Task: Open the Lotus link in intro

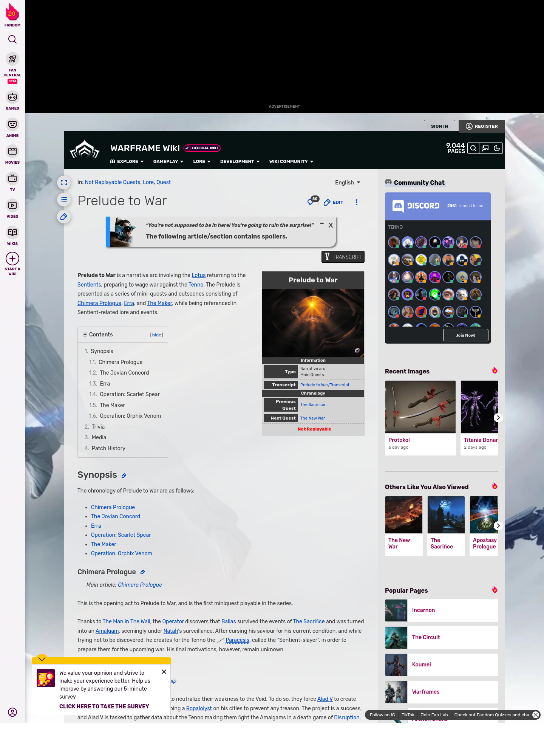Action: coord(199,275)
